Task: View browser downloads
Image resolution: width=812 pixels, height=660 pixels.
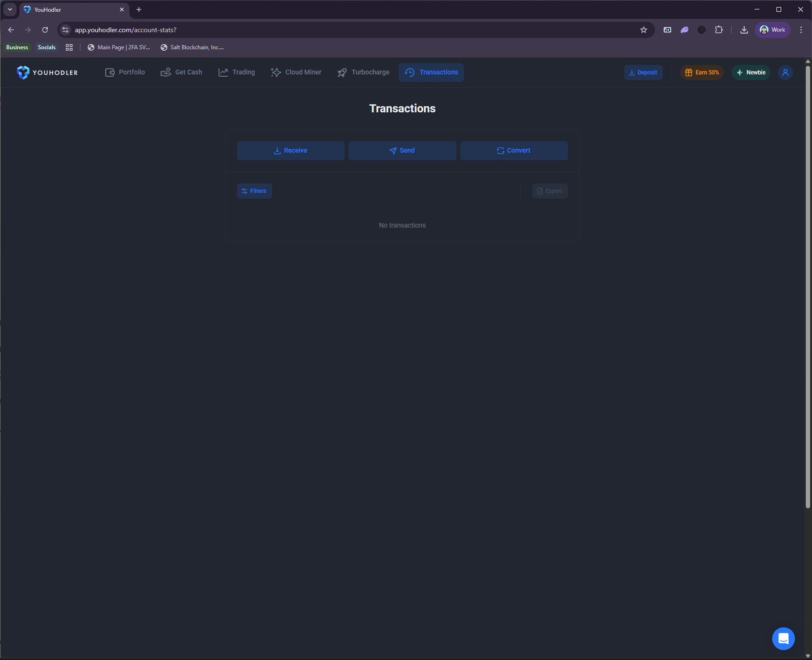Action: [744, 29]
